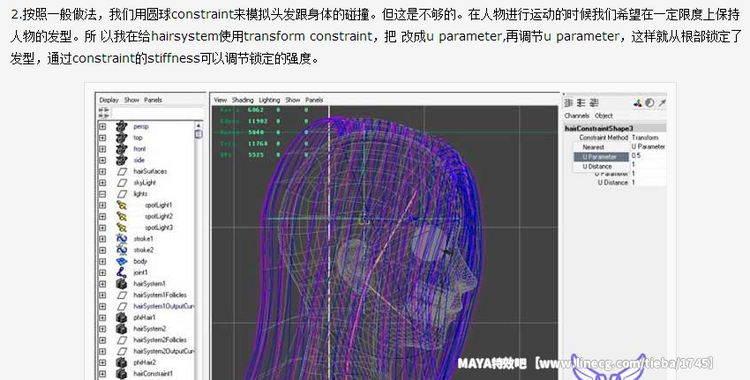Choose U Parameter from constraint method list
The image size is (750, 380).
601,157
